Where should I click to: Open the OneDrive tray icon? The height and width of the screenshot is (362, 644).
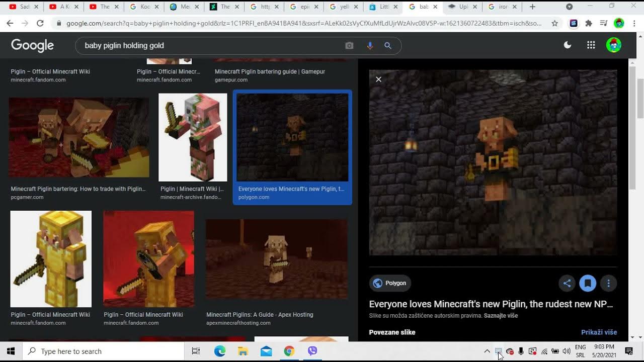(510, 351)
